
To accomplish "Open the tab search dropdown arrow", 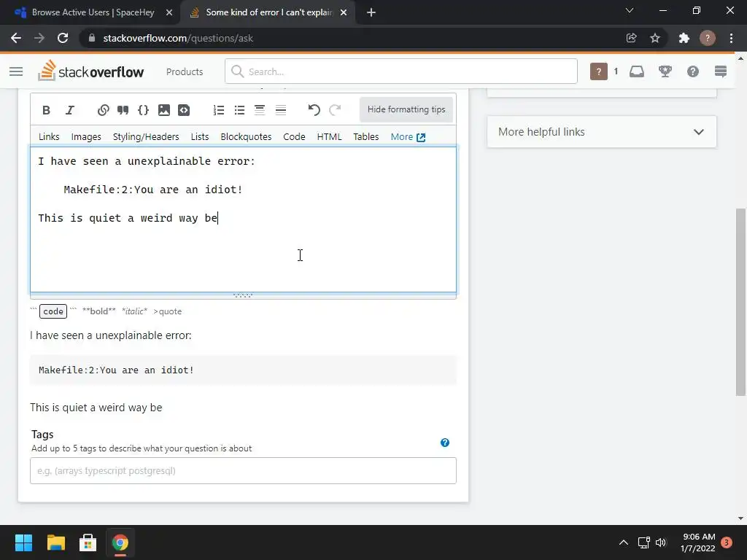I will tap(630, 10).
